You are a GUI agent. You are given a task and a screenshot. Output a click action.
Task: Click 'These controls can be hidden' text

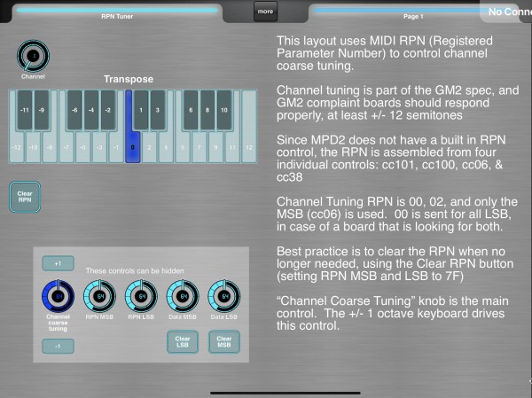point(135,270)
